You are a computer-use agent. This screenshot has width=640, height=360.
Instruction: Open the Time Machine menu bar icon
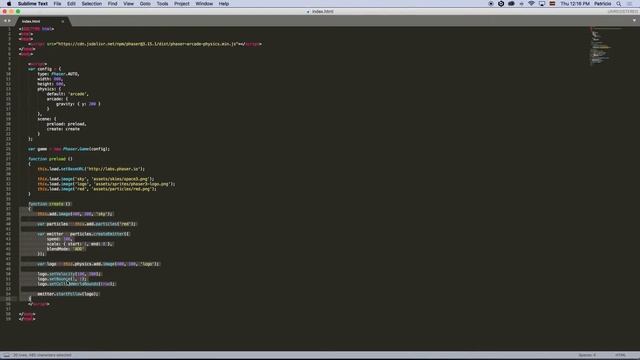click(501, 4)
